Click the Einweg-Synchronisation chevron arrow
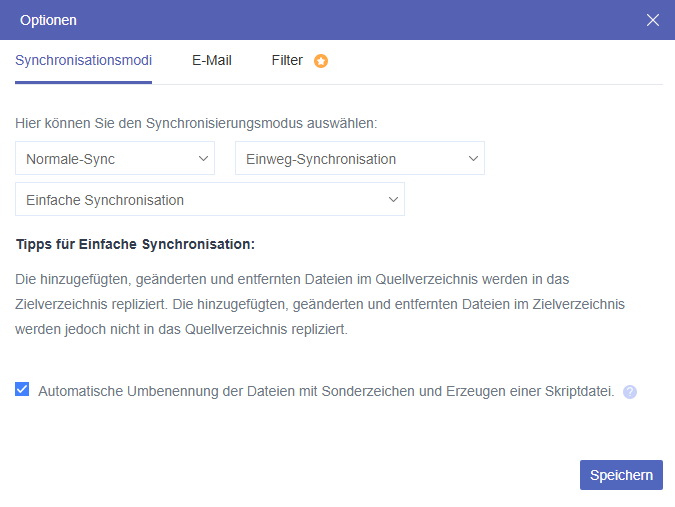The width and height of the screenshot is (675, 507). (x=473, y=158)
